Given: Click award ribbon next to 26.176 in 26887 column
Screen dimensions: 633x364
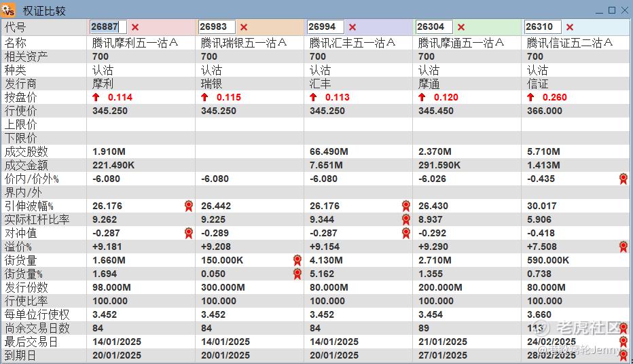Looking at the screenshot, I should (189, 206).
